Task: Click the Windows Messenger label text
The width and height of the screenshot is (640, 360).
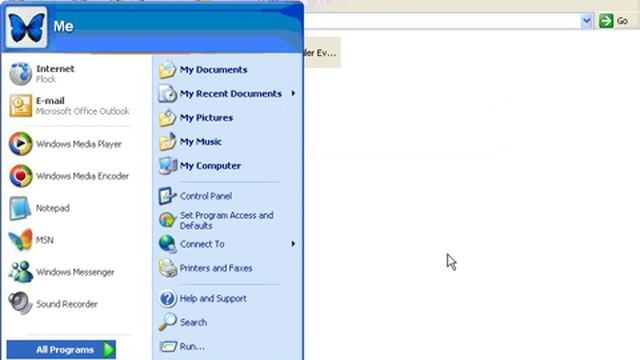Action: click(x=75, y=272)
